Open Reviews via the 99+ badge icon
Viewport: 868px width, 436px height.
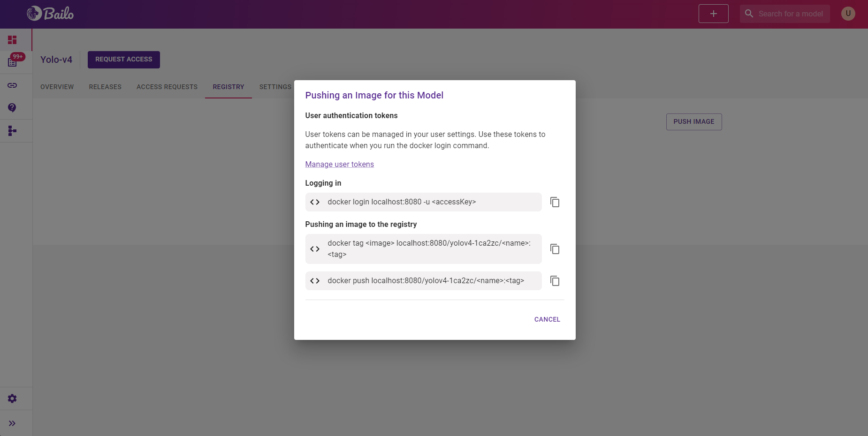[x=12, y=61]
